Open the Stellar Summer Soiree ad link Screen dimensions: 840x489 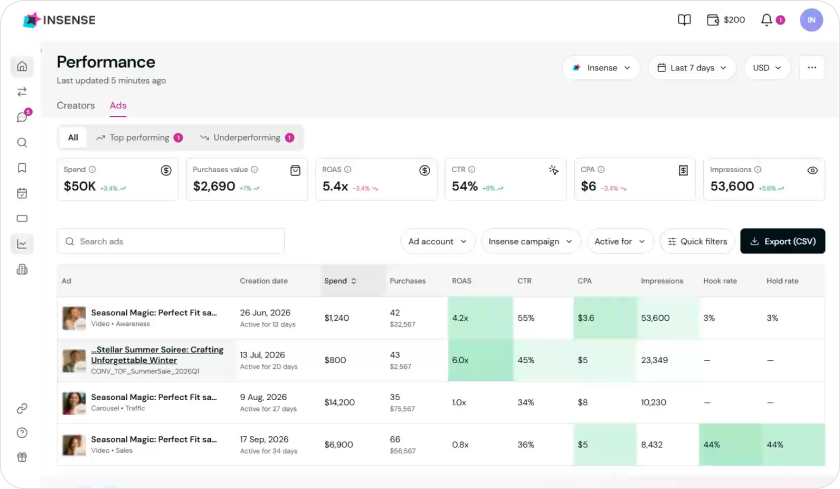[157, 355]
